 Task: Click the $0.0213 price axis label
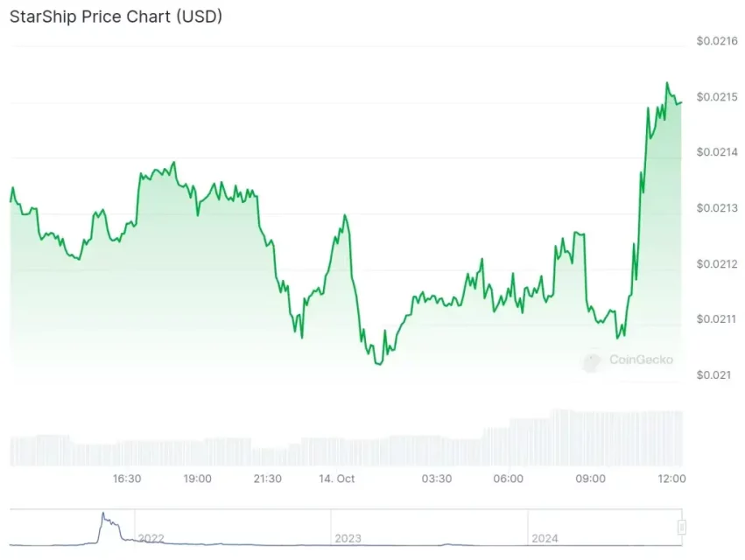pyautogui.click(x=717, y=208)
